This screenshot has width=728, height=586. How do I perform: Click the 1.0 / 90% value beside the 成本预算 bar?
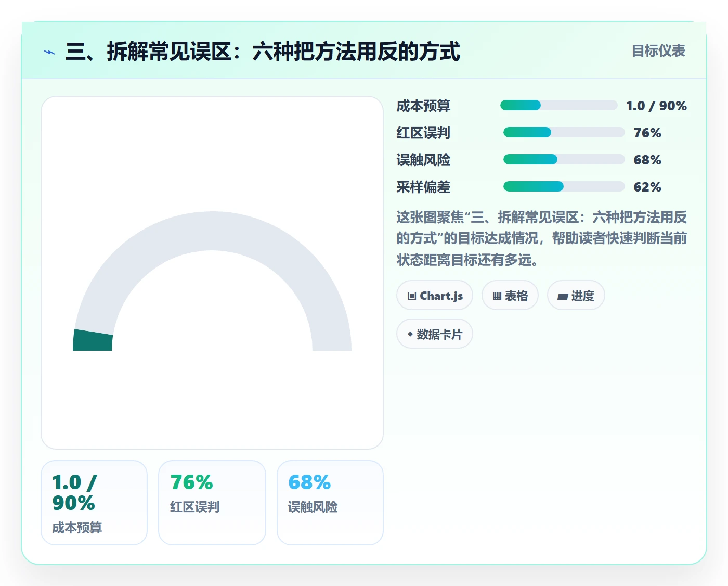pos(656,106)
